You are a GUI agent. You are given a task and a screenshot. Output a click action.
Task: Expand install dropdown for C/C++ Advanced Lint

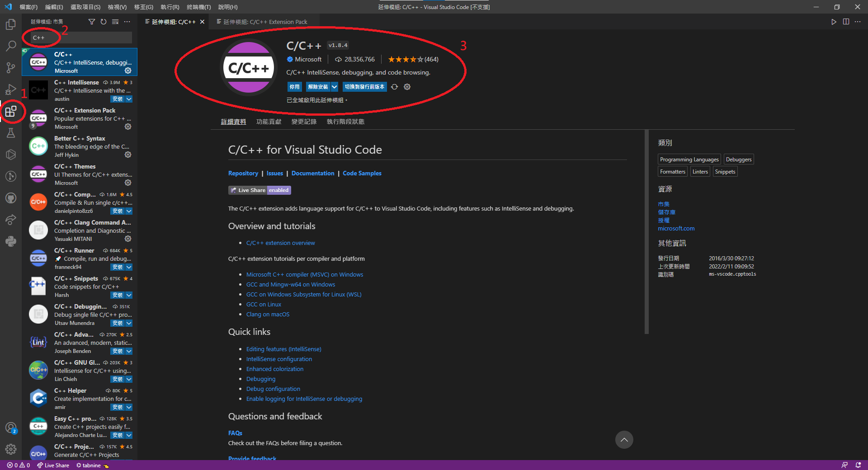point(129,351)
